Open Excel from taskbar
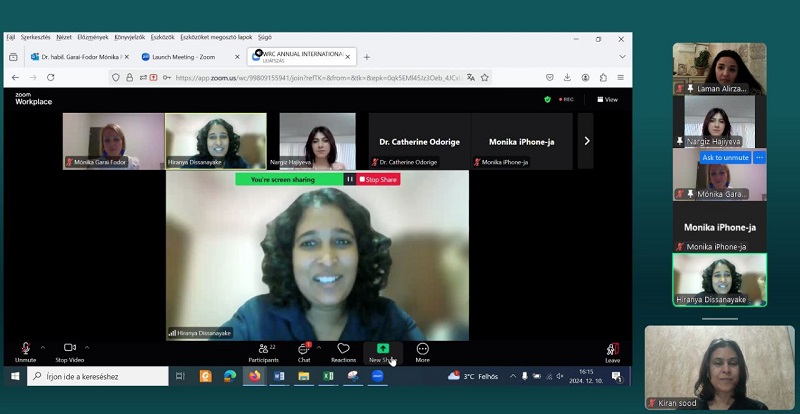 coord(328,376)
